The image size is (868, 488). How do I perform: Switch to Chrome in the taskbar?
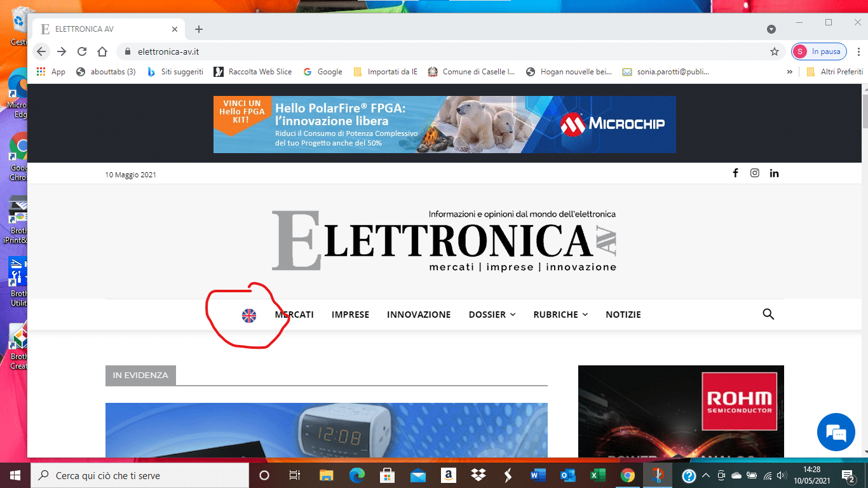click(628, 475)
